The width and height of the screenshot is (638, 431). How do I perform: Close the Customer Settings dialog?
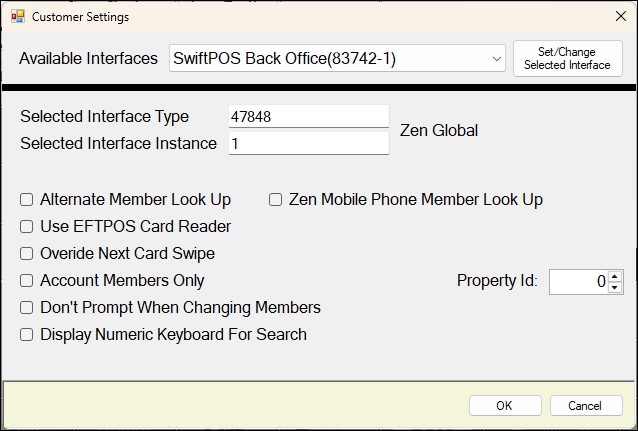coord(613,17)
